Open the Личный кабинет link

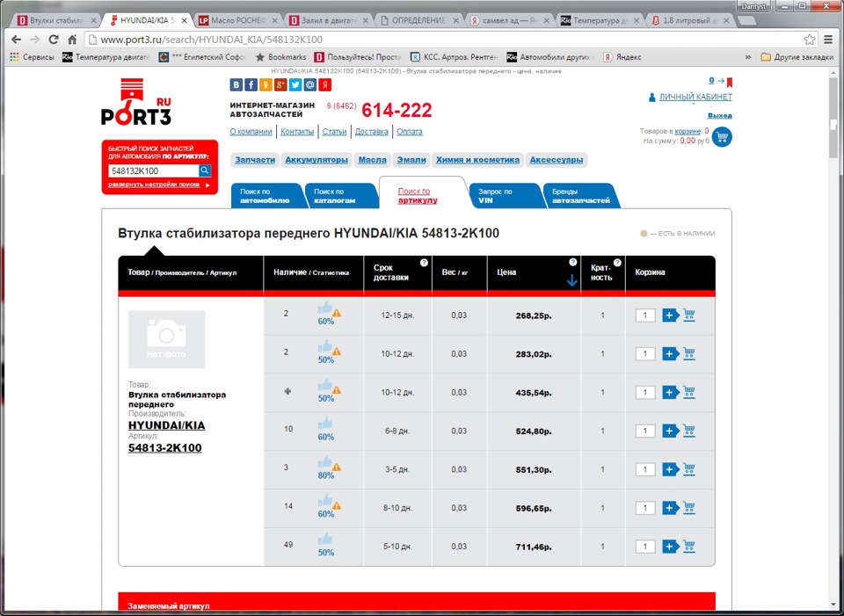point(695,97)
